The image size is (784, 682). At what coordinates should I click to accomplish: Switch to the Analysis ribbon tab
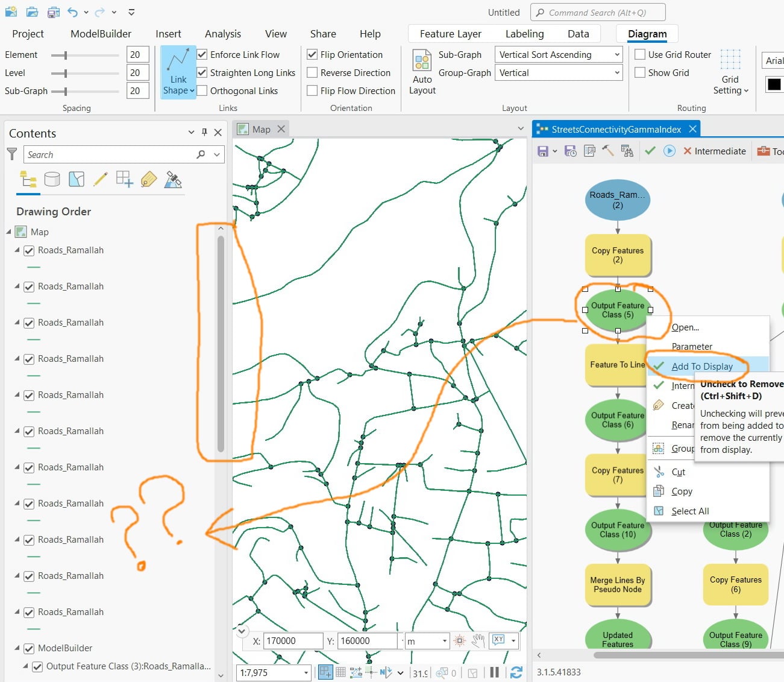pos(223,34)
